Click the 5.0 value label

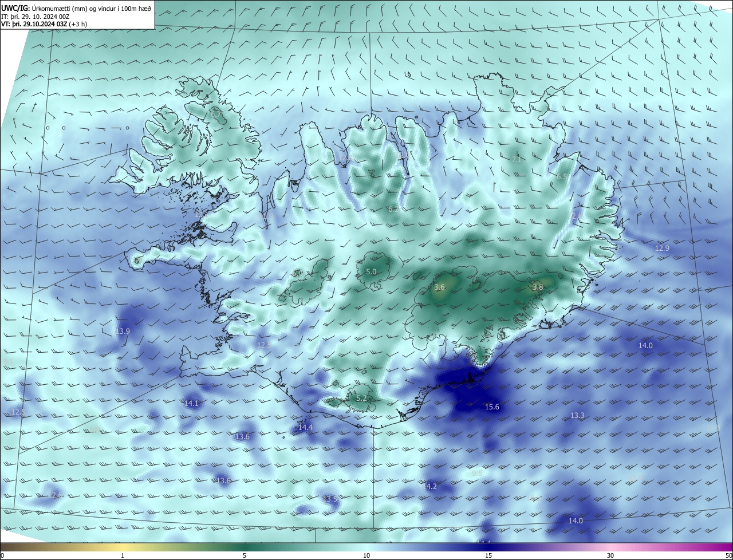pos(371,271)
